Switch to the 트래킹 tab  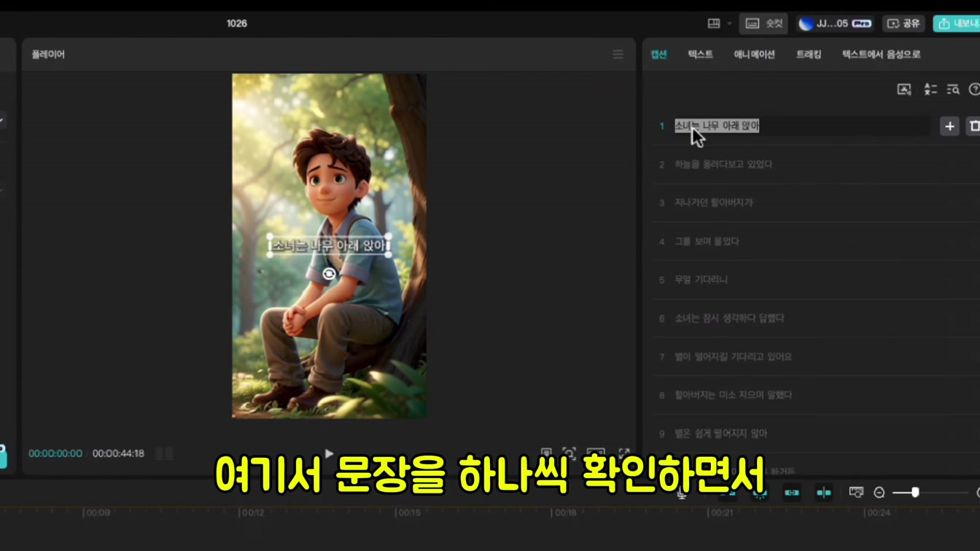click(x=808, y=54)
